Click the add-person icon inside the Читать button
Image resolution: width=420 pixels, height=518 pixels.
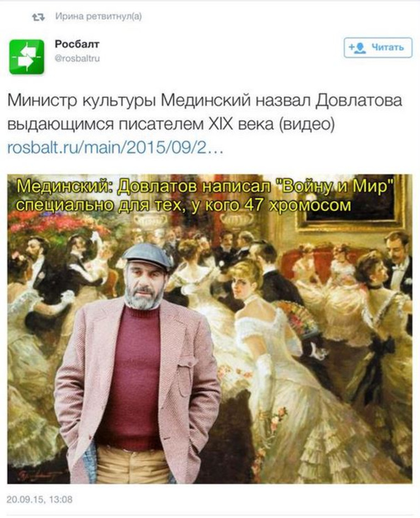click(x=358, y=48)
